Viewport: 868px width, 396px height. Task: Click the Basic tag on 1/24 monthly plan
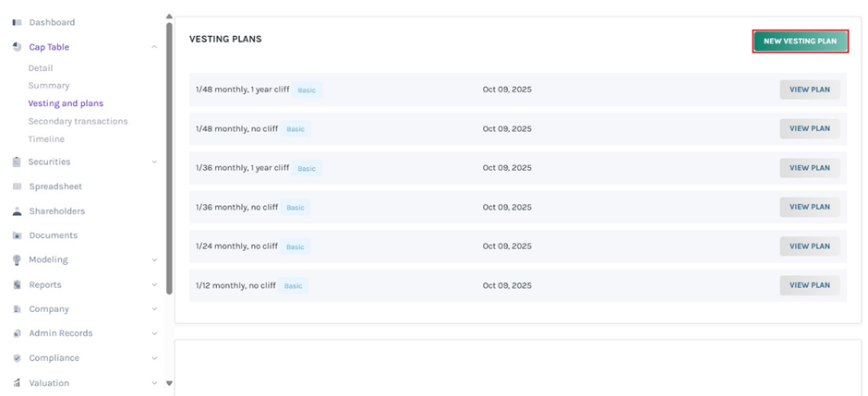(295, 246)
